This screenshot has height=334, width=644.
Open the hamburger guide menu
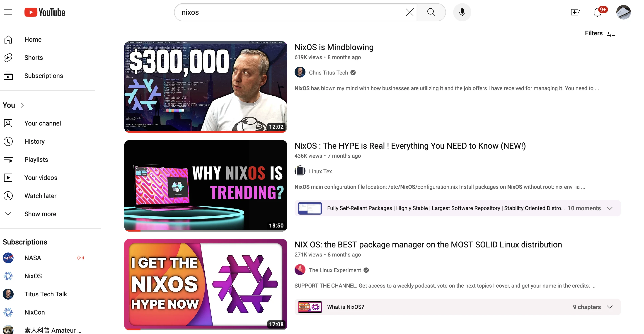click(8, 12)
